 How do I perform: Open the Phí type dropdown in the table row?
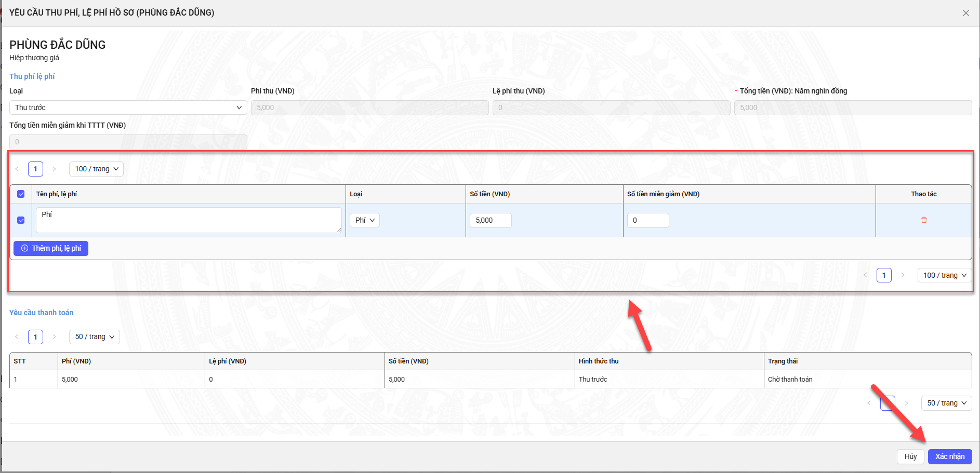364,220
